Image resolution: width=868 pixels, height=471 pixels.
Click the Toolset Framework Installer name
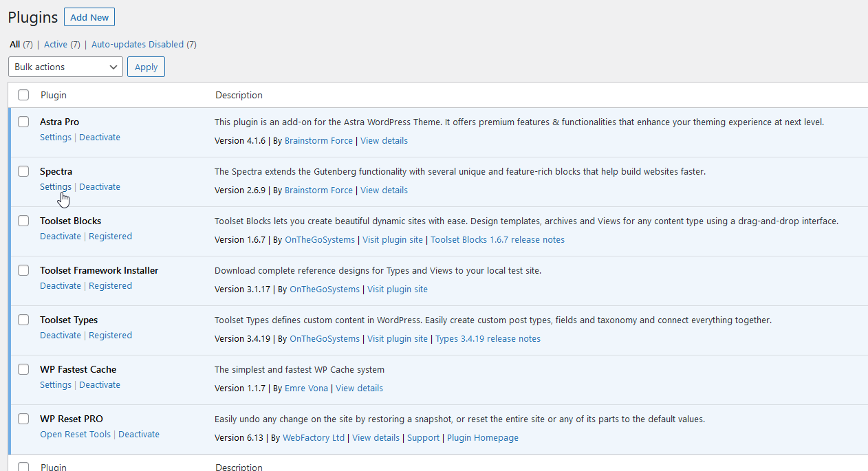pos(99,270)
